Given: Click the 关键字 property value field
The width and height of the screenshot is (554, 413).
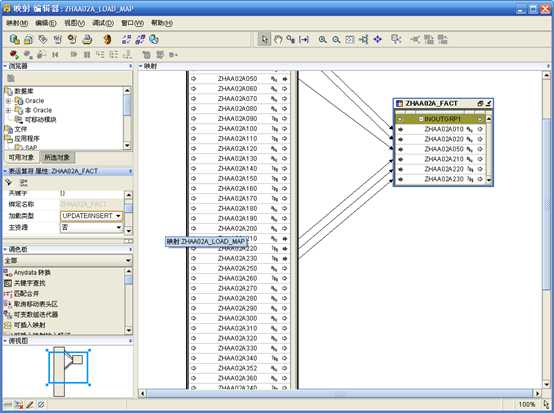Looking at the screenshot, I should pyautogui.click(x=91, y=194).
